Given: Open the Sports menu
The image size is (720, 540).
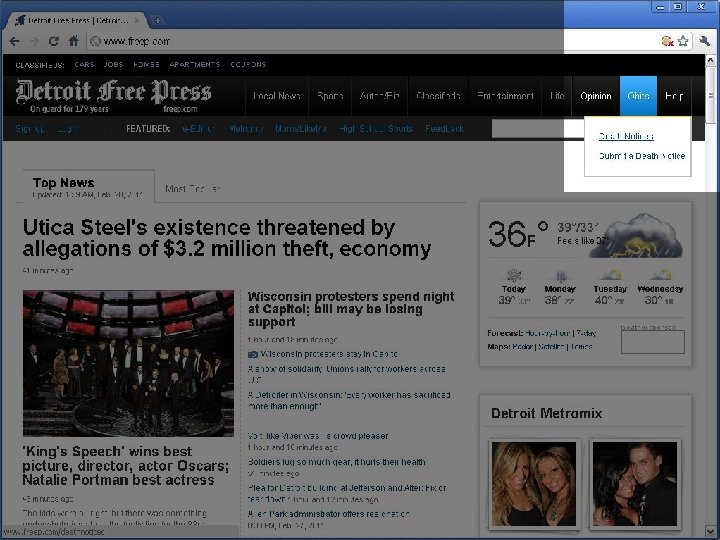Looking at the screenshot, I should (330, 96).
